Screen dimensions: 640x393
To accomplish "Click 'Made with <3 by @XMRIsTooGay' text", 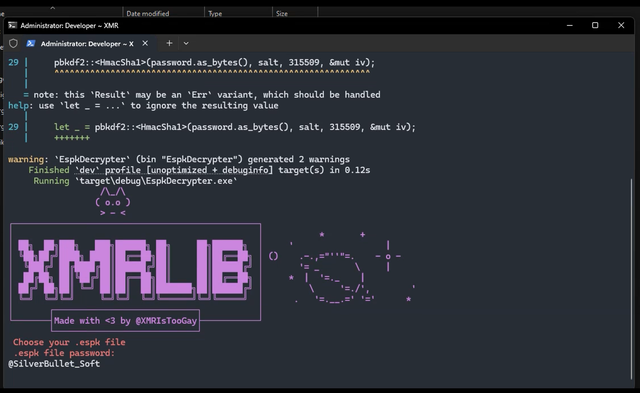I will pos(125,321).
